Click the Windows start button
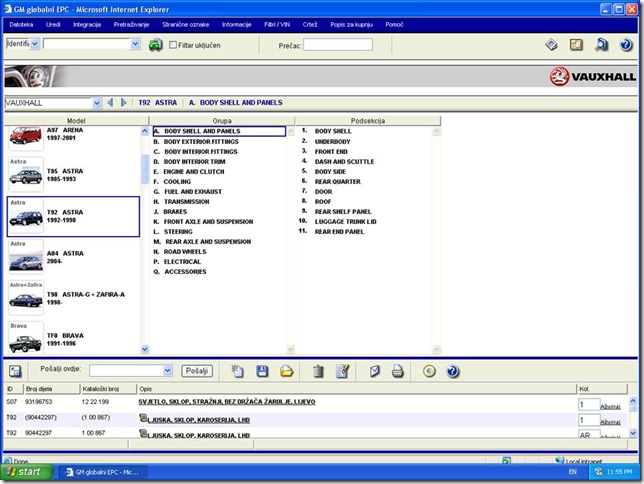 27,472
